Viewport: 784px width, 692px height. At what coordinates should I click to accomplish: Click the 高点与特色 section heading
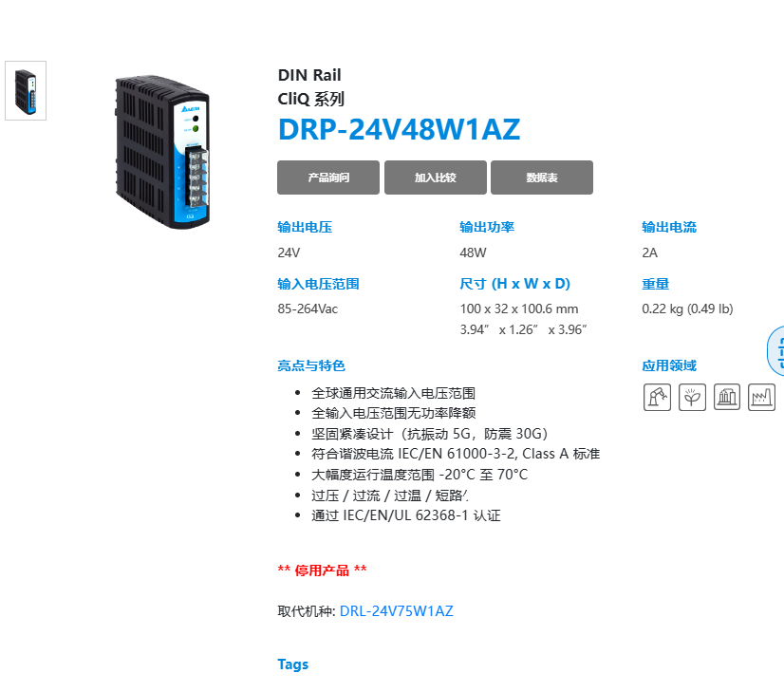pyautogui.click(x=311, y=365)
